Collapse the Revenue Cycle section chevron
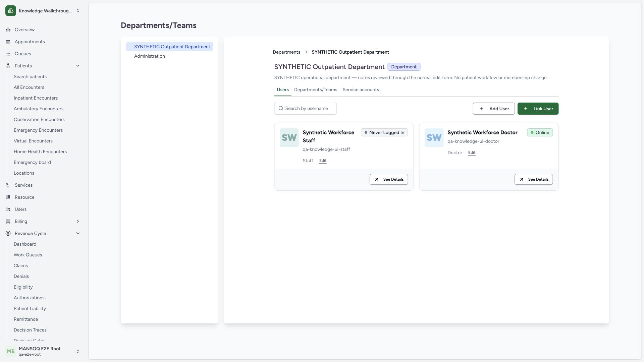Screen dimensions: 644x362 coord(78,233)
